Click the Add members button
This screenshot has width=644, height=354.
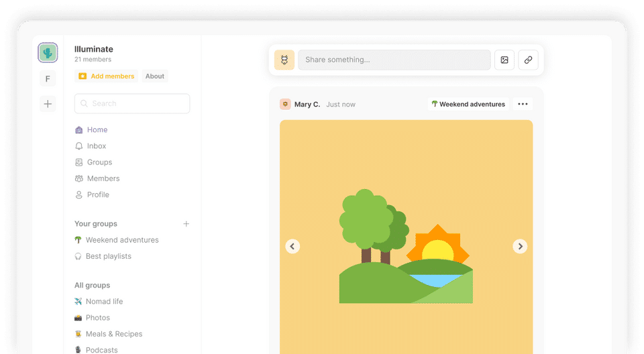pos(107,76)
